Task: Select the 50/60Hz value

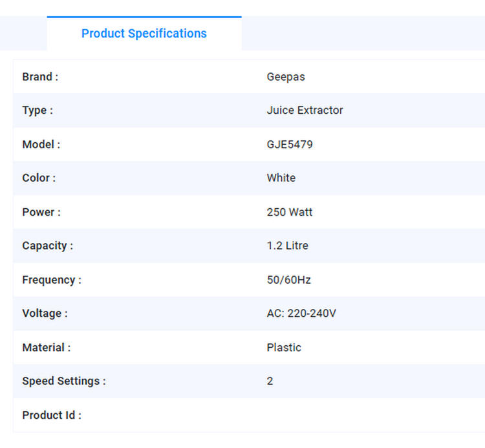Action: 288,280
